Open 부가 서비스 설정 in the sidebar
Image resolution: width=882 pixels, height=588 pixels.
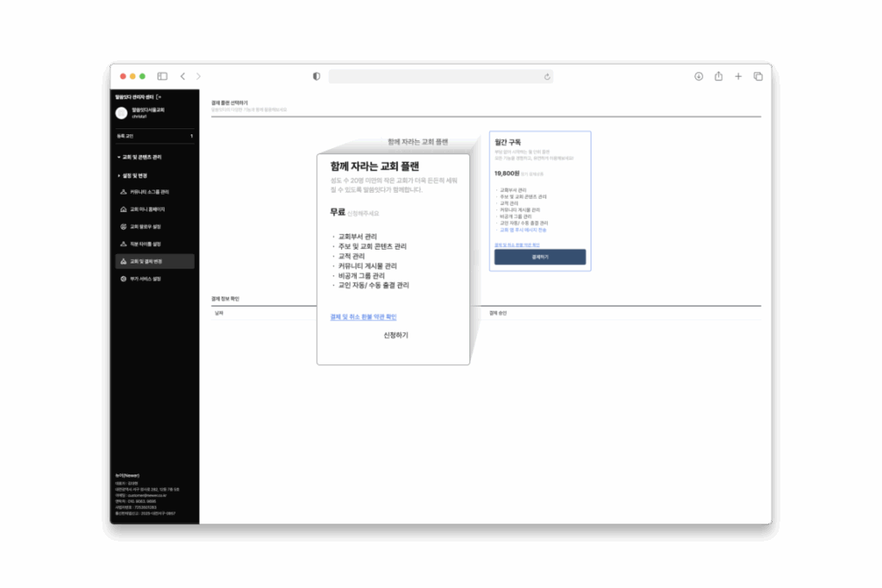click(147, 279)
